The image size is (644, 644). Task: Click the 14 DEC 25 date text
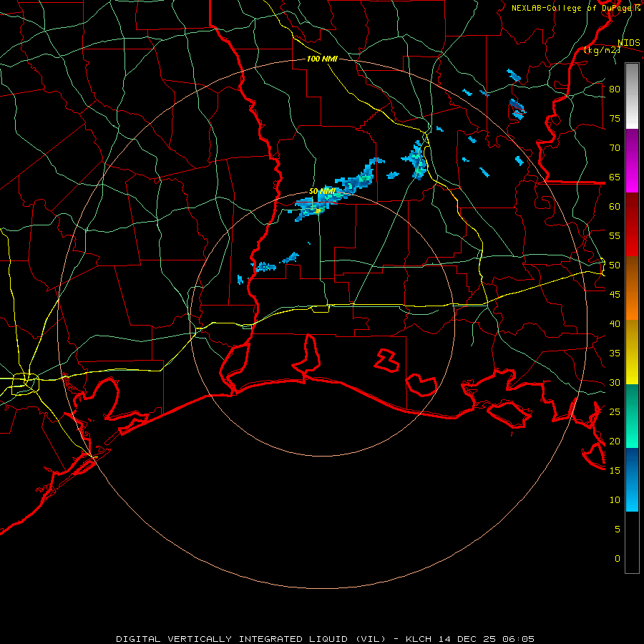(468, 639)
